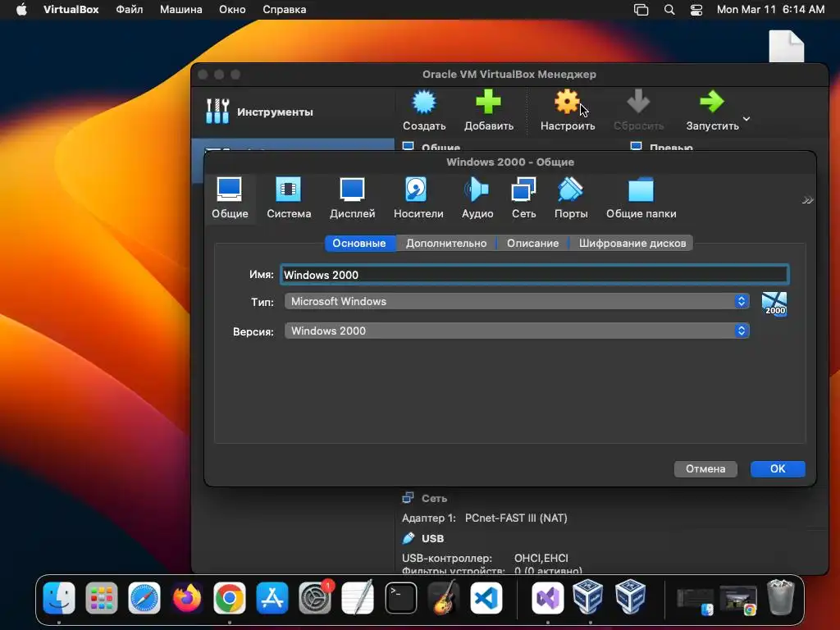Select Инструменты in the manager sidebar
The width and height of the screenshot is (840, 630).
tap(293, 112)
